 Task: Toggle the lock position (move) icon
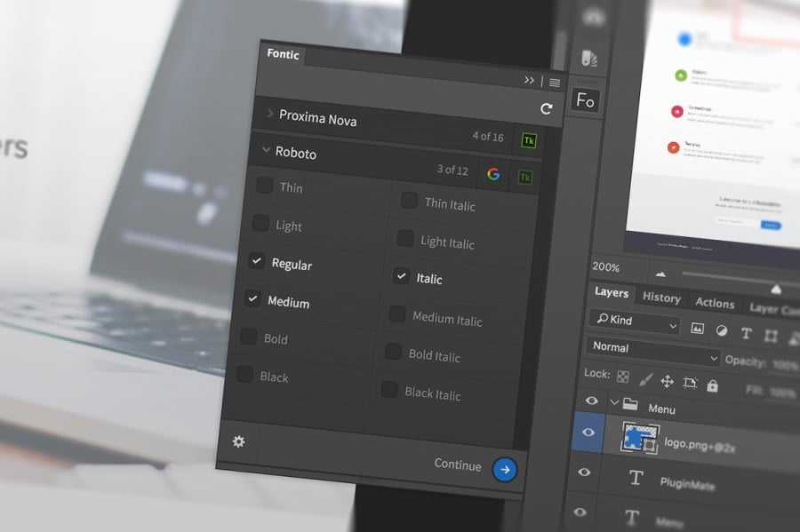(x=667, y=383)
